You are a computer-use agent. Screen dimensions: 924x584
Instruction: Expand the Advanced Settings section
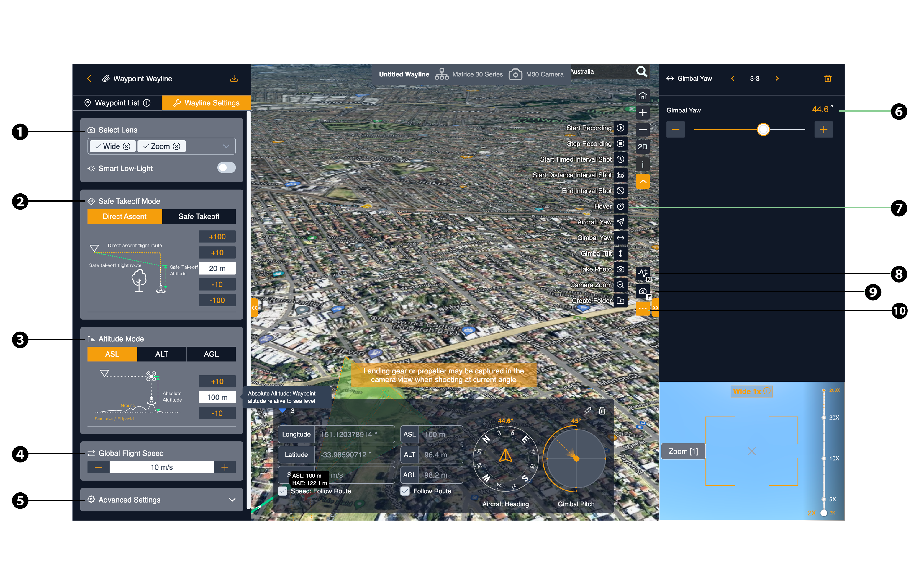(x=232, y=500)
